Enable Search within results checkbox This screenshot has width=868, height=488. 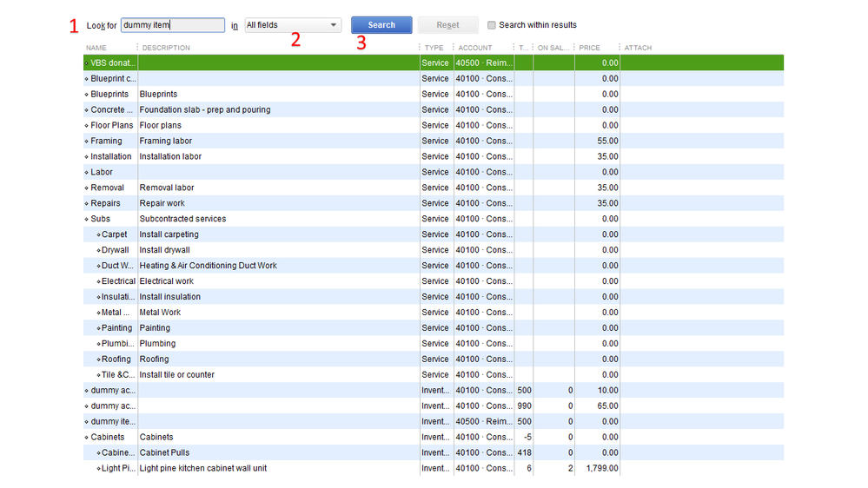point(491,25)
